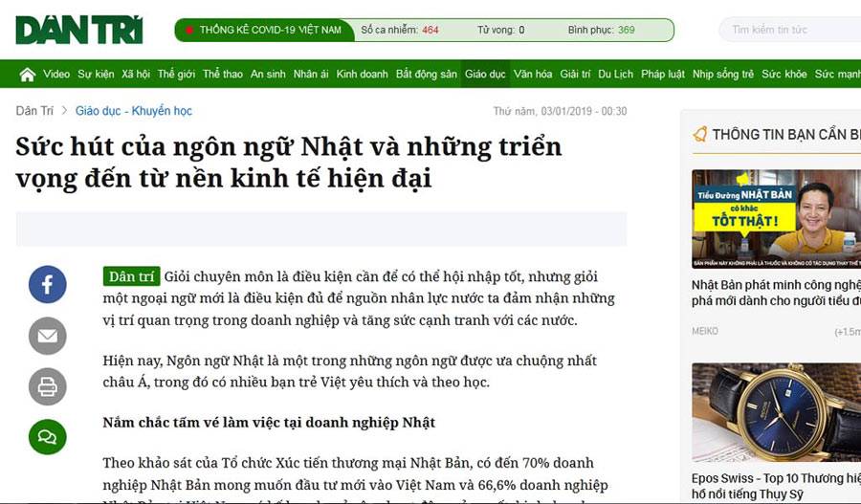Select Giáo dục in navigation bar
861x504 pixels.
(x=485, y=75)
